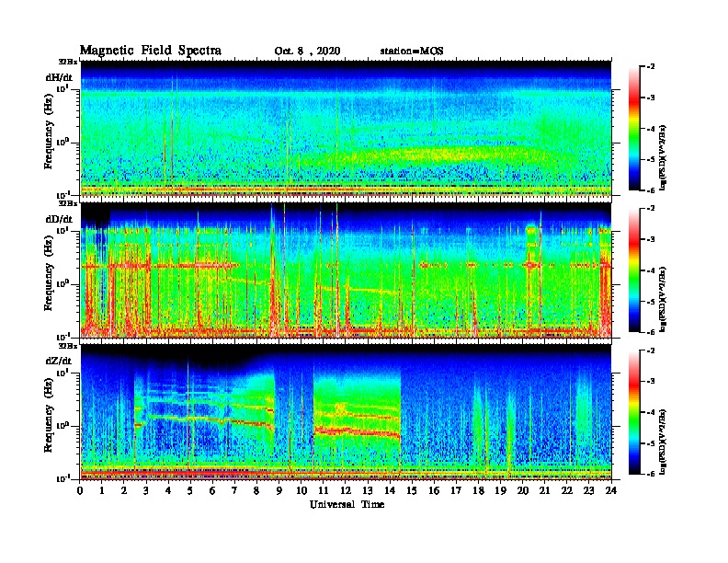
Task: Click the color scale bar beside dZ/dt panel
Action: click(x=634, y=412)
